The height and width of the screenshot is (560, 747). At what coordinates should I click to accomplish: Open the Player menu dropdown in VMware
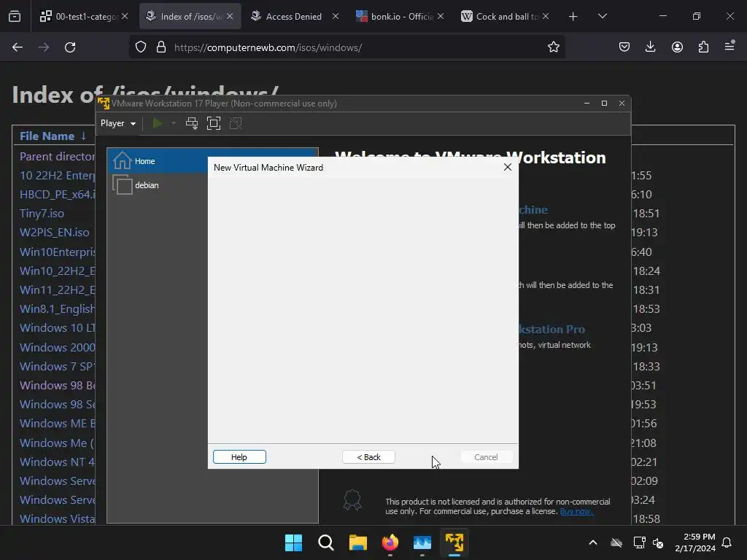coord(117,123)
